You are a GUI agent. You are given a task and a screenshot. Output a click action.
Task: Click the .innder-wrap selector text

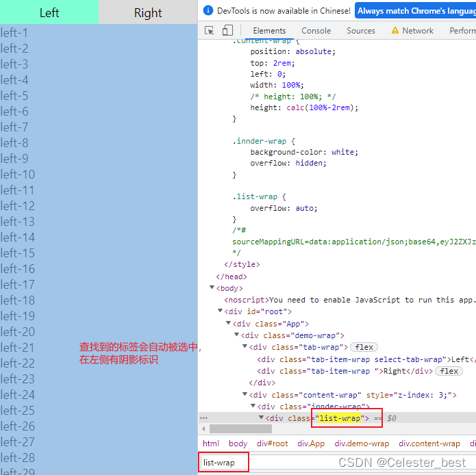click(x=260, y=142)
